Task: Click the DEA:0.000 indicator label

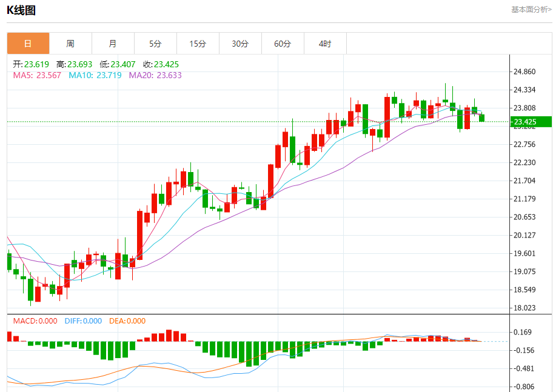Action: click(127, 321)
